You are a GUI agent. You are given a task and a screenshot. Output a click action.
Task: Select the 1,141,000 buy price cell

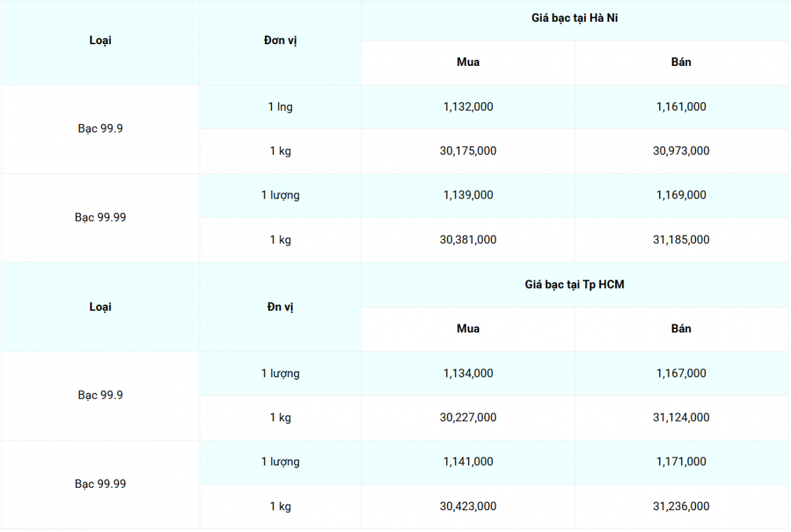[468, 461]
